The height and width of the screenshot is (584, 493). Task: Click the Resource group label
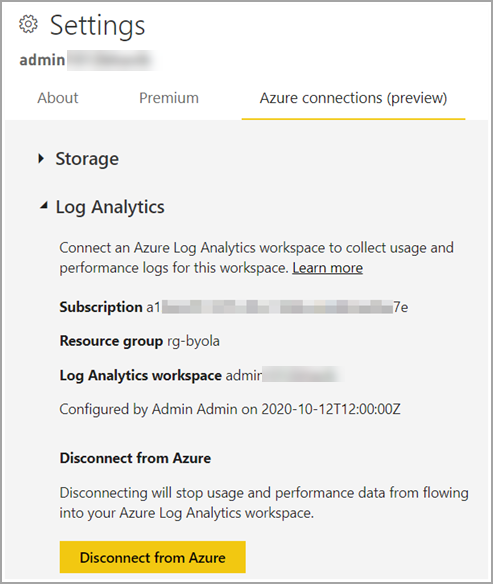pyautogui.click(x=111, y=341)
